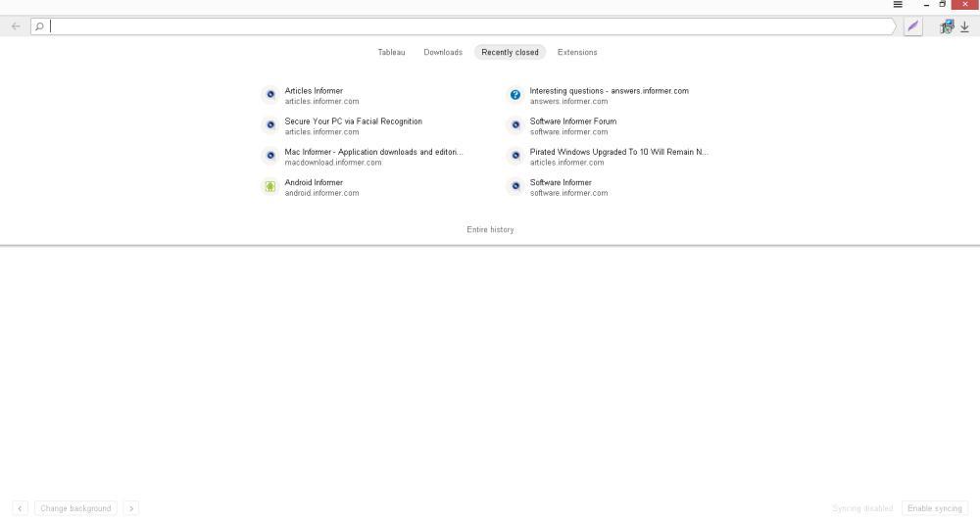The image size is (980, 524).
Task: Switch to the Downloads tab
Action: (443, 53)
